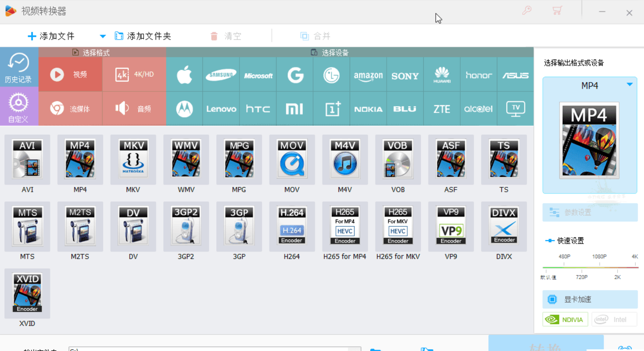Screen dimensions: 644x351
Task: Select MKV Matroska format
Action: [x=133, y=159]
